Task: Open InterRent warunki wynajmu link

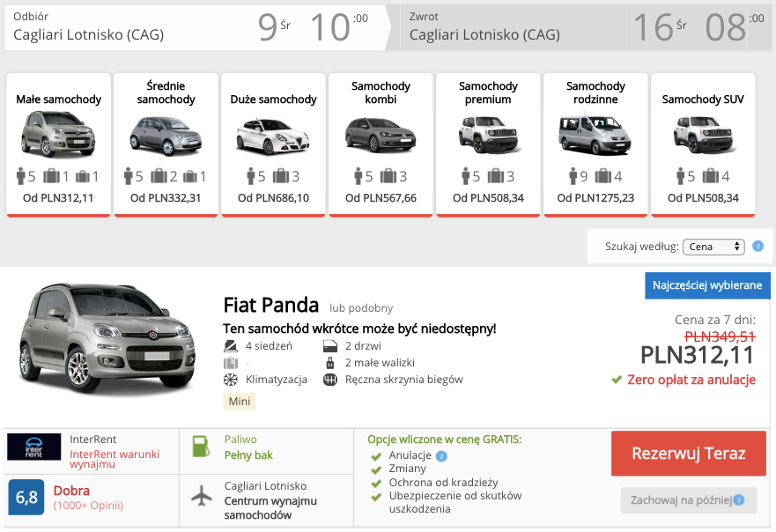Action: tap(115, 459)
